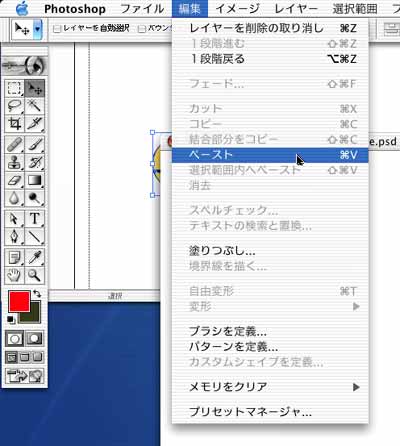Open the レイヤー menu
The height and width of the screenshot is (446, 400).
(296, 9)
